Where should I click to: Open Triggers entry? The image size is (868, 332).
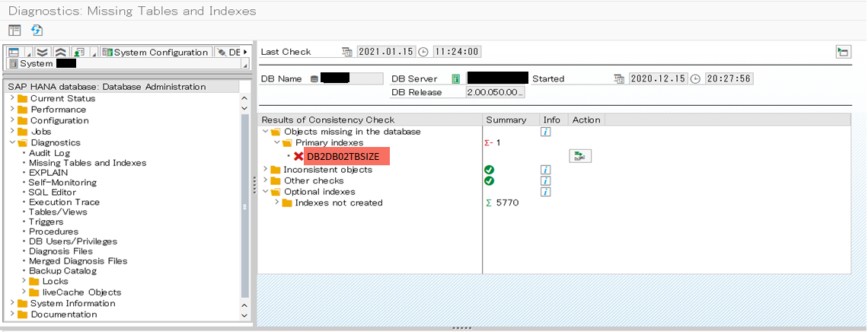coord(46,222)
